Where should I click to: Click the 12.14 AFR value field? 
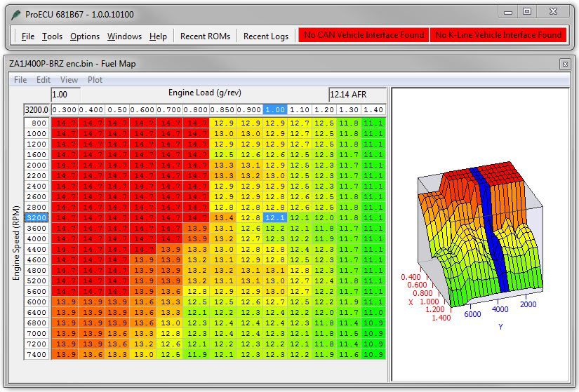pos(357,94)
